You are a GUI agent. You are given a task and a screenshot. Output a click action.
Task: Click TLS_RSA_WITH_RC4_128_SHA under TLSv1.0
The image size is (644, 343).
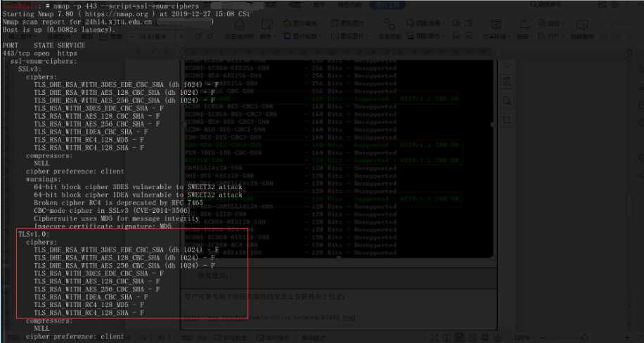click(x=89, y=313)
